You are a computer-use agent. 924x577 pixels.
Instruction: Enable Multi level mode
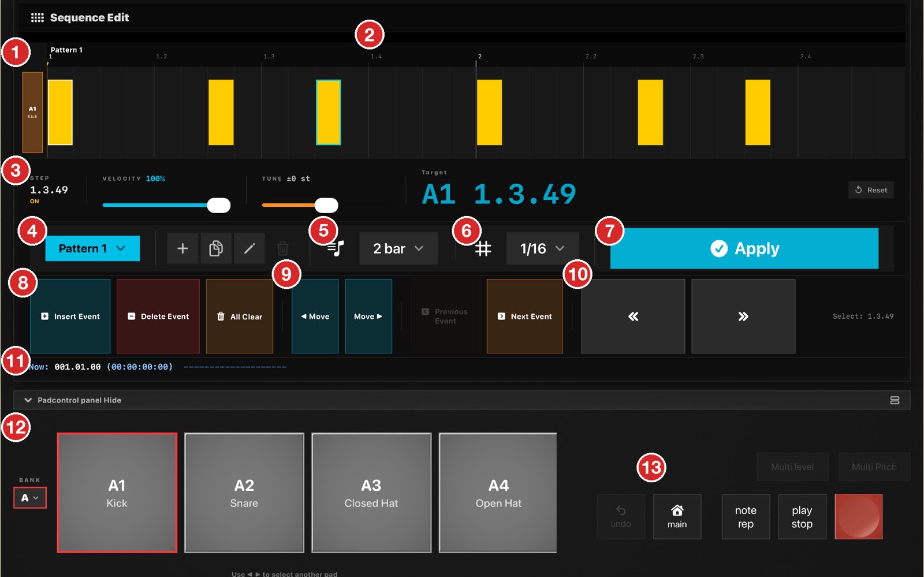click(x=792, y=467)
